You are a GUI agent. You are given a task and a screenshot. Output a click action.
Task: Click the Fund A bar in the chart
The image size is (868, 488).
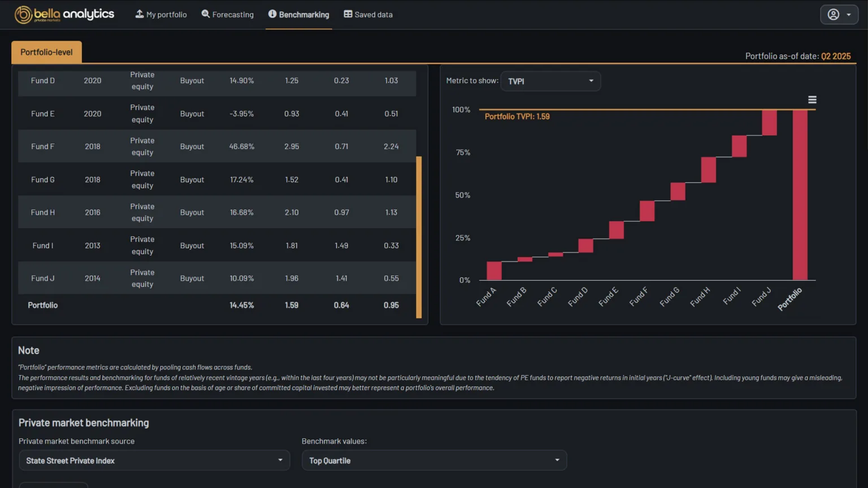click(494, 271)
